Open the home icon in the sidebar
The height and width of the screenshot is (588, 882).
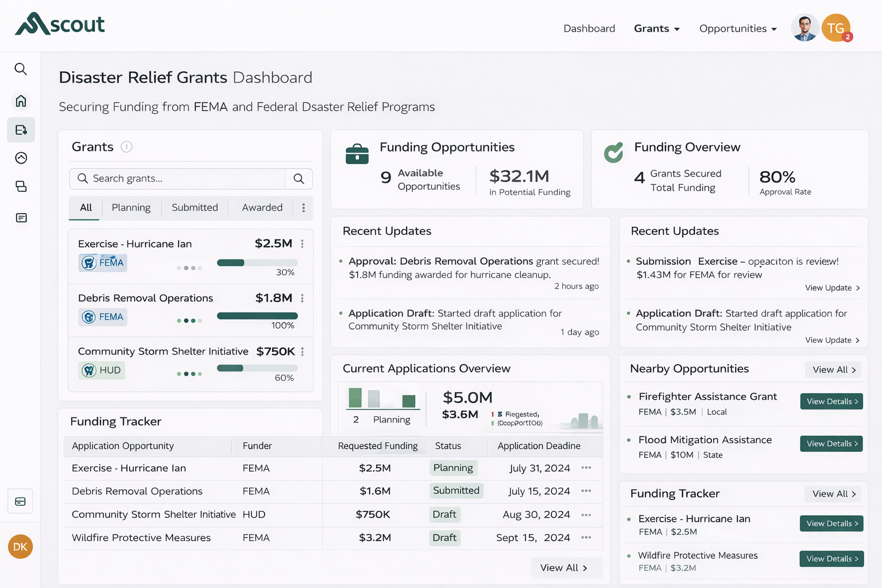[x=21, y=101]
